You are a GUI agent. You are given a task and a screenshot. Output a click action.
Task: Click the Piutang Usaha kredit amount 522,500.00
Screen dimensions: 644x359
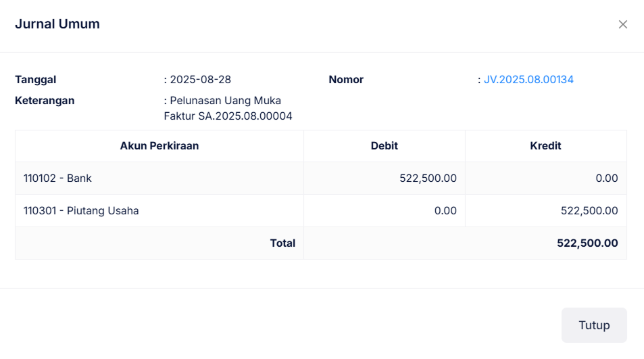pos(589,211)
